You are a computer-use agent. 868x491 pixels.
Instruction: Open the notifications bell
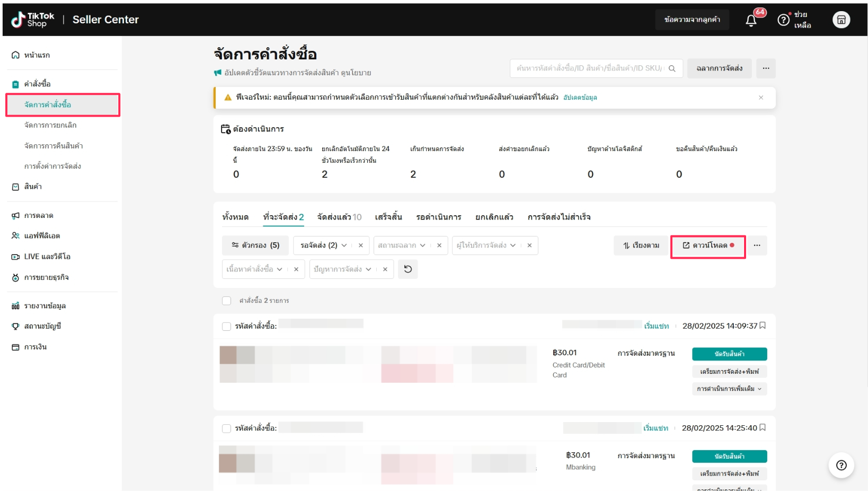click(x=751, y=20)
